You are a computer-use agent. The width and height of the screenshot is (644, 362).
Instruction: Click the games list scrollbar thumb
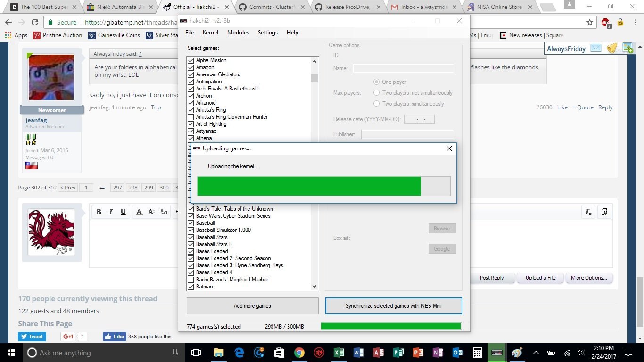[x=314, y=78]
